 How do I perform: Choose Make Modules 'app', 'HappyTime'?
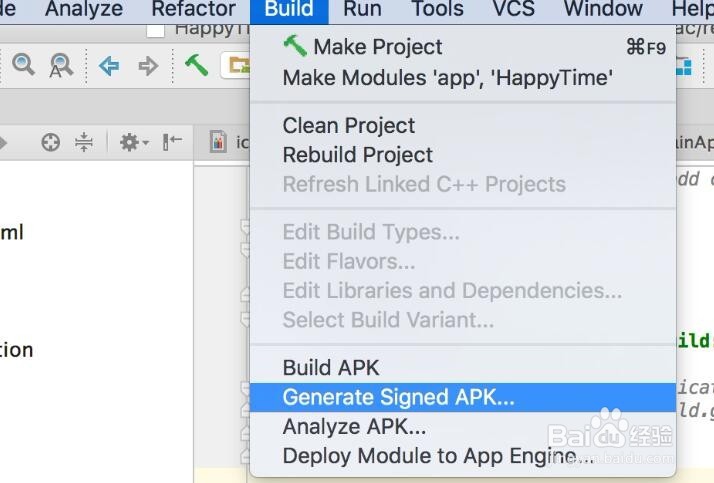(463, 77)
